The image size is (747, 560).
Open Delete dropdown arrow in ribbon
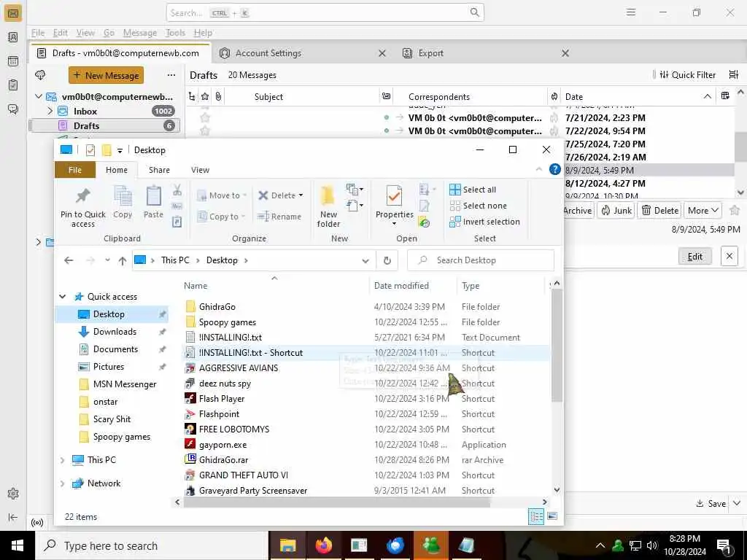301,195
